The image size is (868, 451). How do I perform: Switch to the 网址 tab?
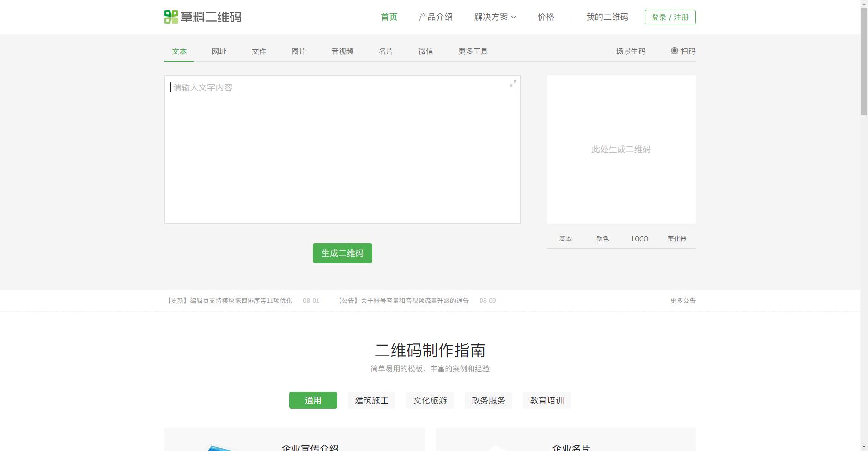pyautogui.click(x=219, y=51)
